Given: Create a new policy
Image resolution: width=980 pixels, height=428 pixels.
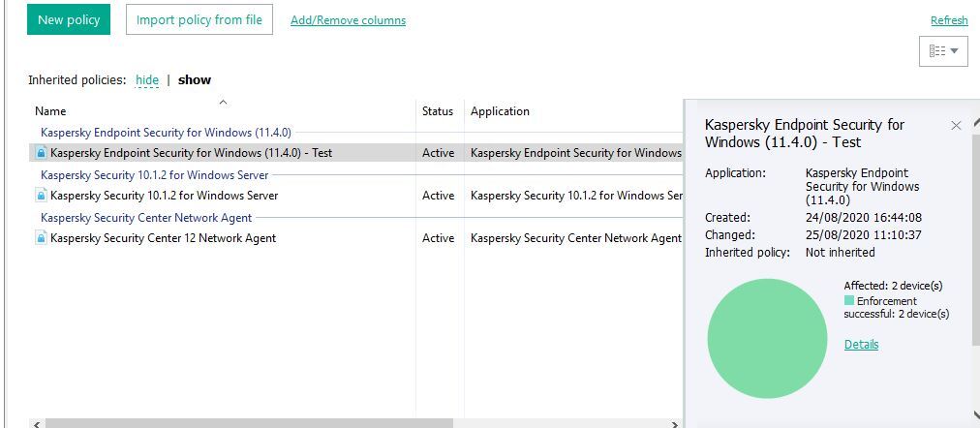Looking at the screenshot, I should click(x=69, y=20).
